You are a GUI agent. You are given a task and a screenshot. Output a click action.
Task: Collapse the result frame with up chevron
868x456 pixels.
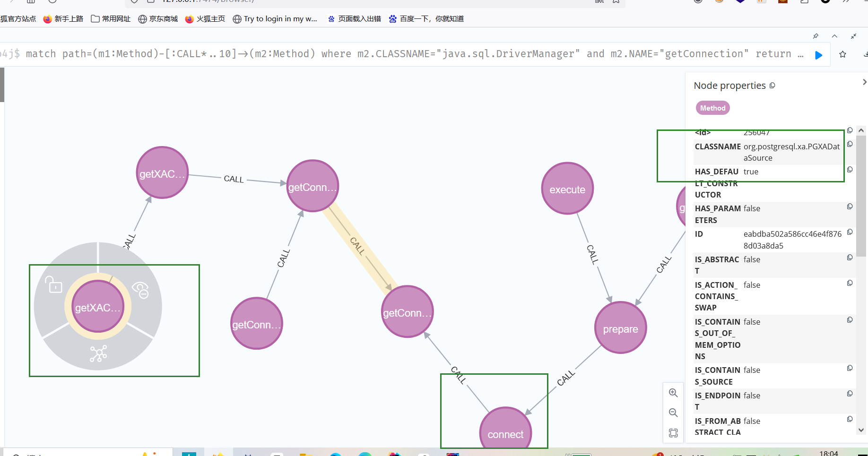pos(834,36)
